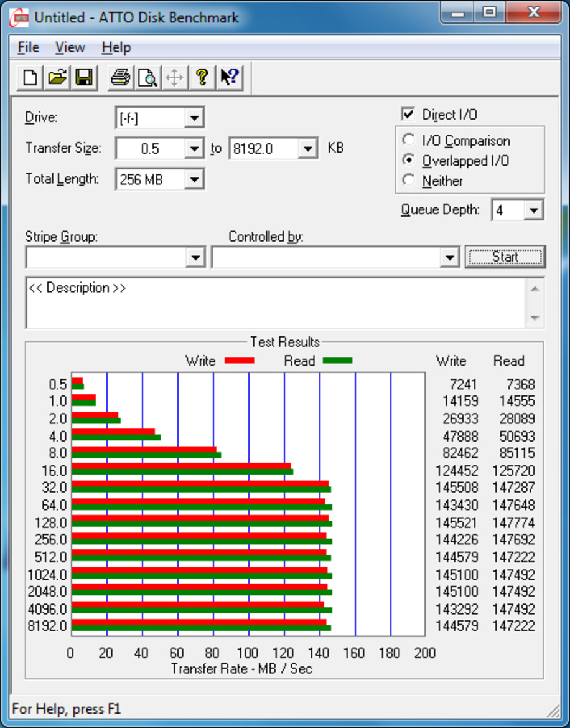
Task: Click the Description box scroll down arrow
Action: tap(535, 318)
